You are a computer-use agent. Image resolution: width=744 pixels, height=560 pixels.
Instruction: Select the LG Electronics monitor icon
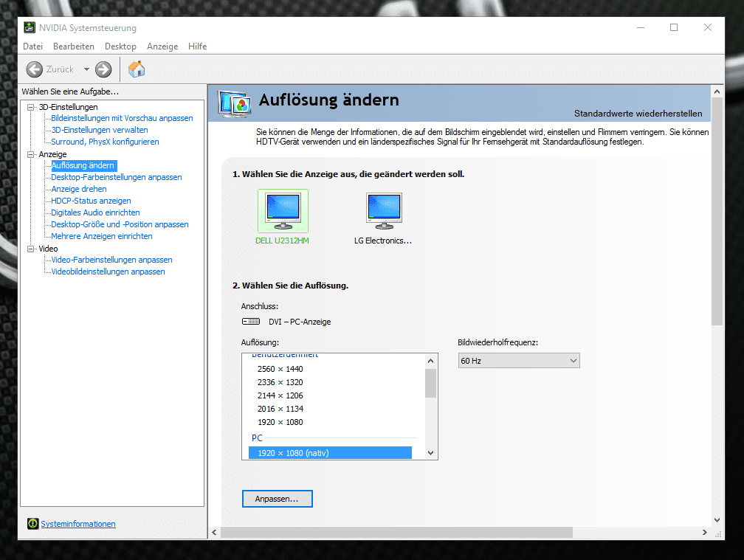[384, 210]
